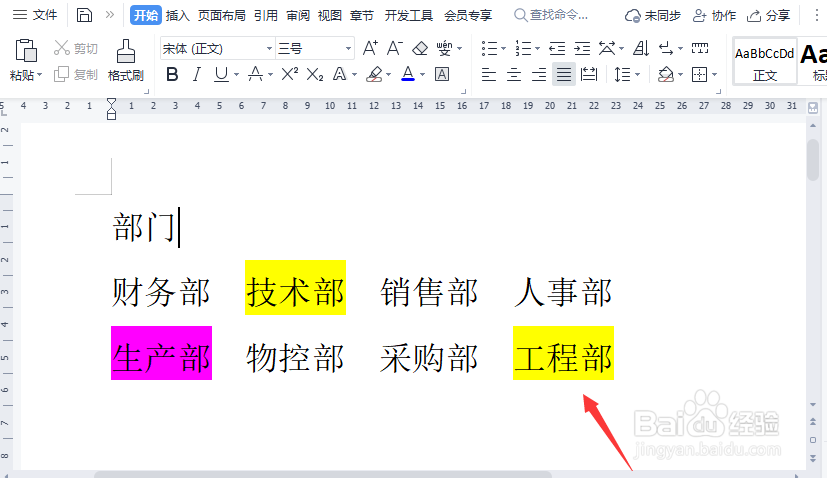Image resolution: width=827 pixels, height=478 pixels.
Task: Click the text effects A icon
Action: tap(340, 74)
